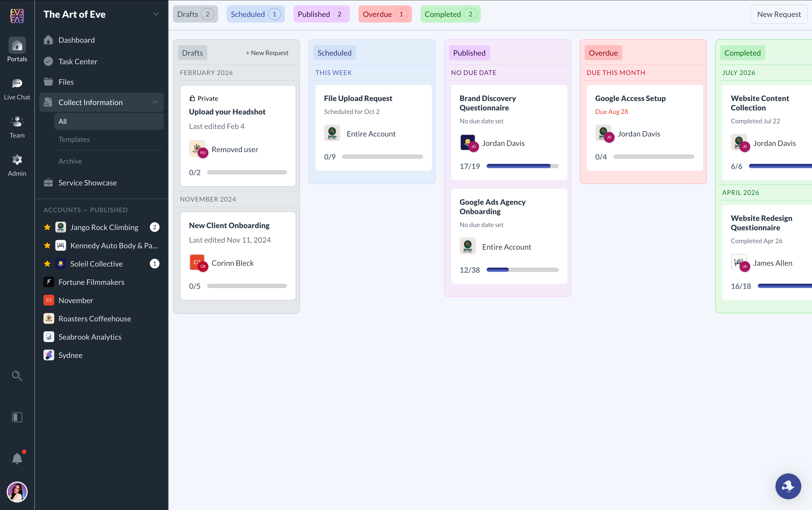
Task: Filter by the Published tab
Action: (x=321, y=14)
